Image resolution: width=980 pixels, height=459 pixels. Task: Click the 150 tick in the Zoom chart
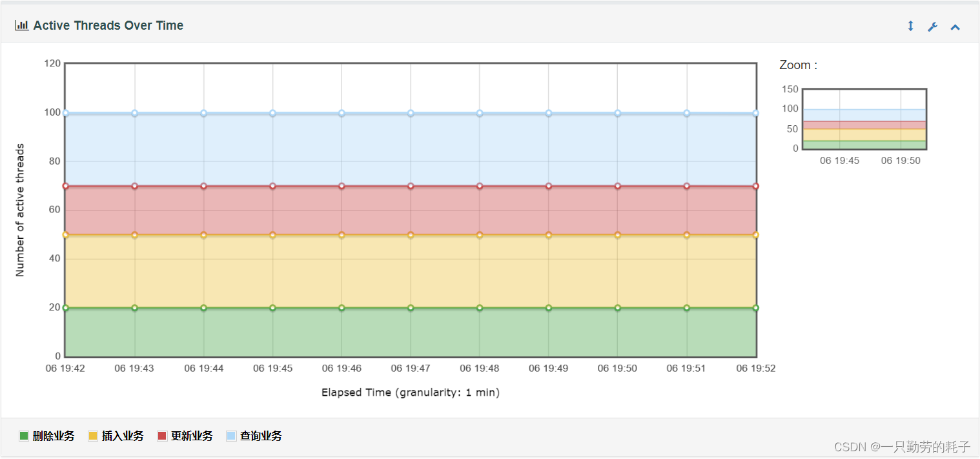pos(790,89)
